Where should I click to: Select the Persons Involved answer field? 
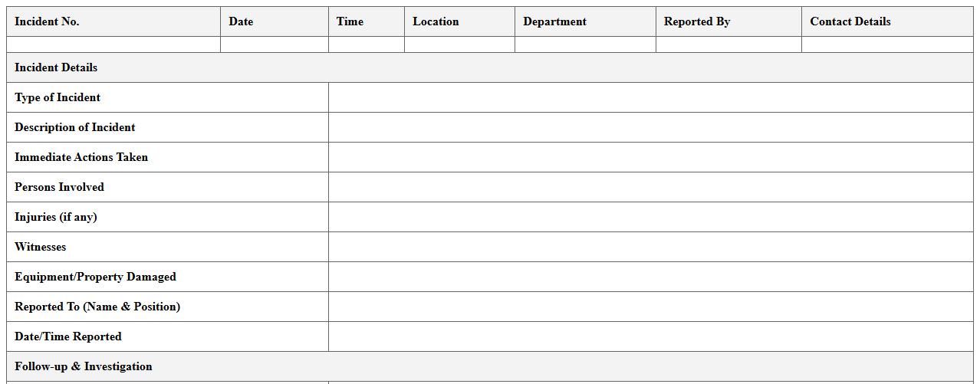(x=650, y=187)
